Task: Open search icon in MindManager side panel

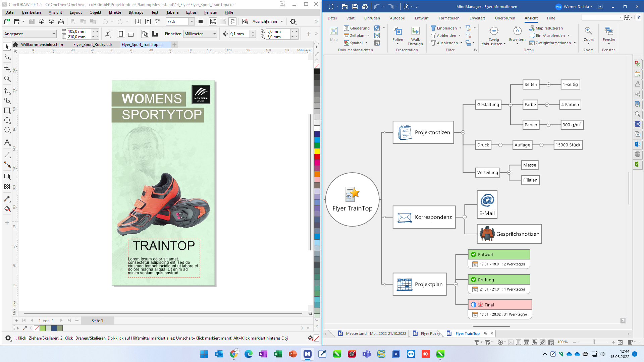Action: coord(637,114)
